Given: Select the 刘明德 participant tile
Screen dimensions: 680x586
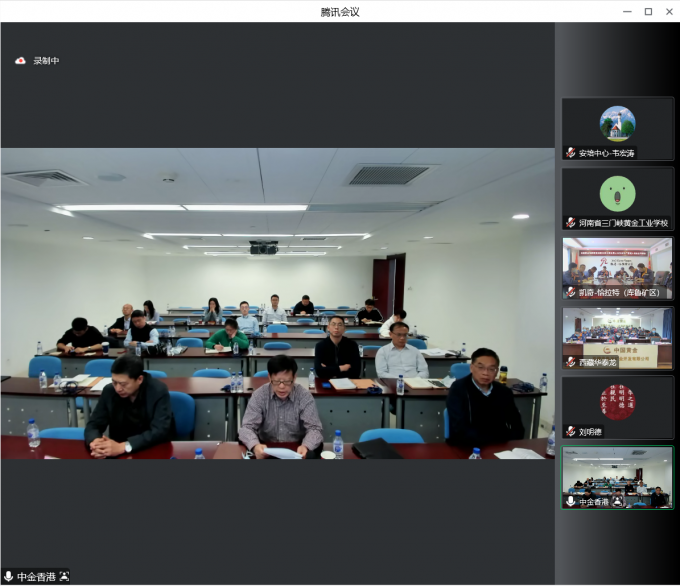Looking at the screenshot, I should pos(618,408).
